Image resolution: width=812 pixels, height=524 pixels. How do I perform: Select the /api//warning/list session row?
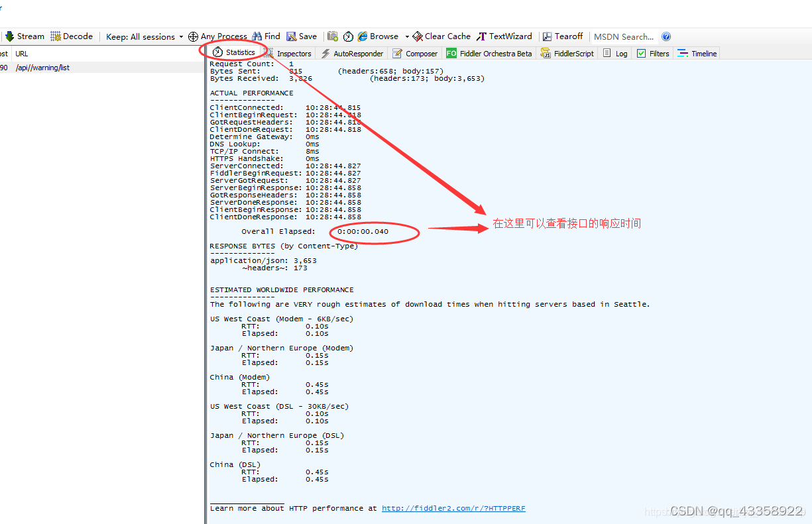pos(103,68)
